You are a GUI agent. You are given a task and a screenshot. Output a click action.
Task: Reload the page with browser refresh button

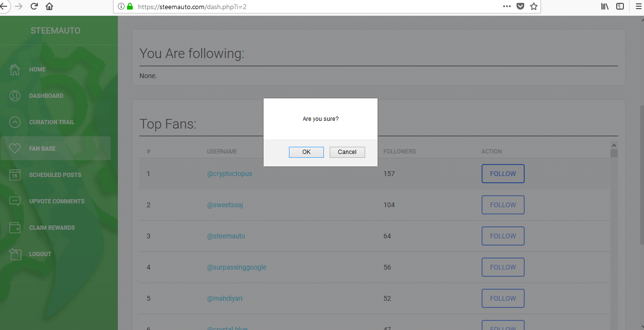tap(34, 7)
